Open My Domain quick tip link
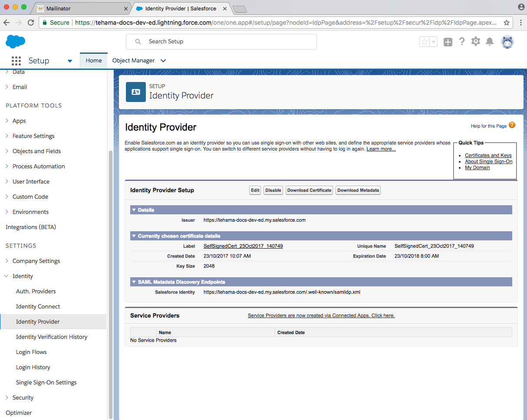 [478, 167]
